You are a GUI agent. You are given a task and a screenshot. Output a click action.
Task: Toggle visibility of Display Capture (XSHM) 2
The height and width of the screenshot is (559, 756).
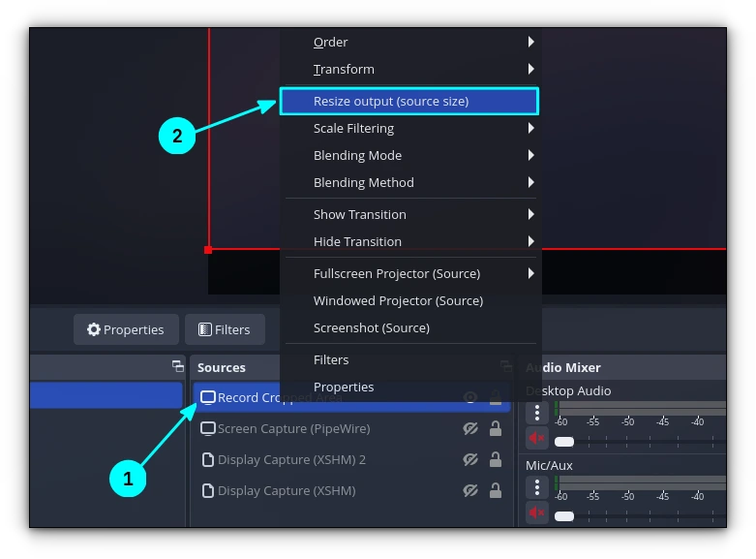[x=470, y=459]
